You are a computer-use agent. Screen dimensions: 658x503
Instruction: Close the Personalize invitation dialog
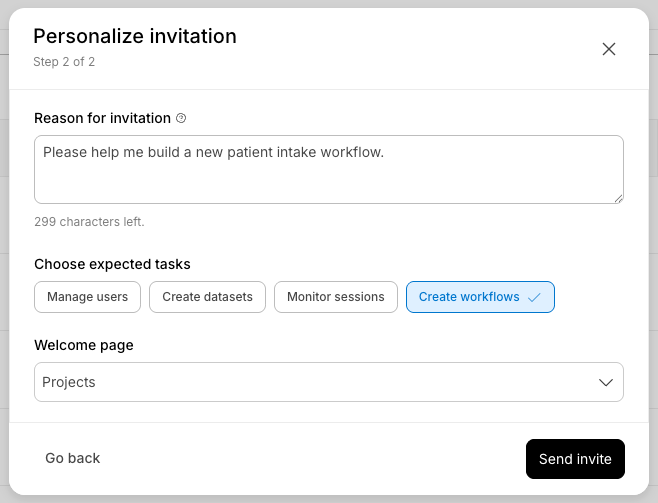click(608, 49)
